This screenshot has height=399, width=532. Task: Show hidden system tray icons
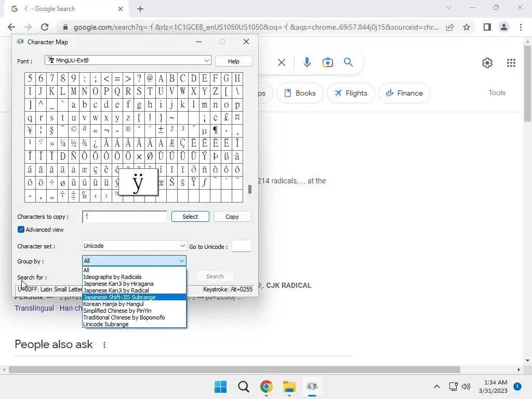[437, 387]
